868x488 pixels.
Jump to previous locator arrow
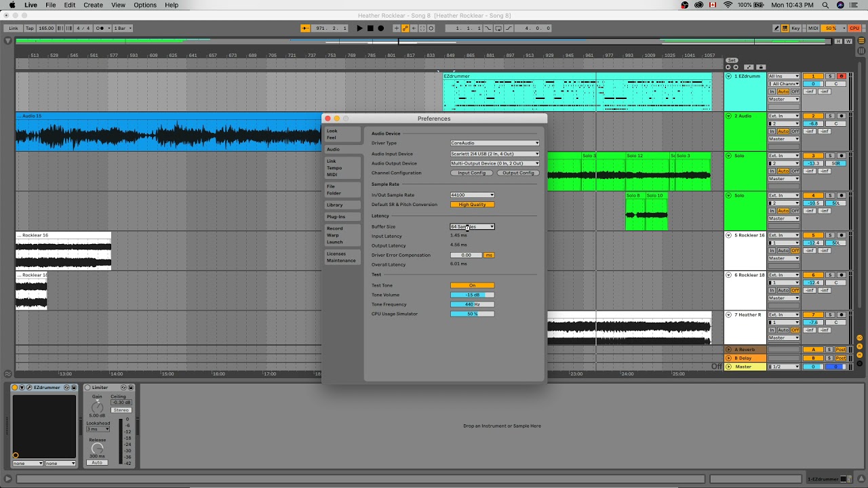pos(728,67)
